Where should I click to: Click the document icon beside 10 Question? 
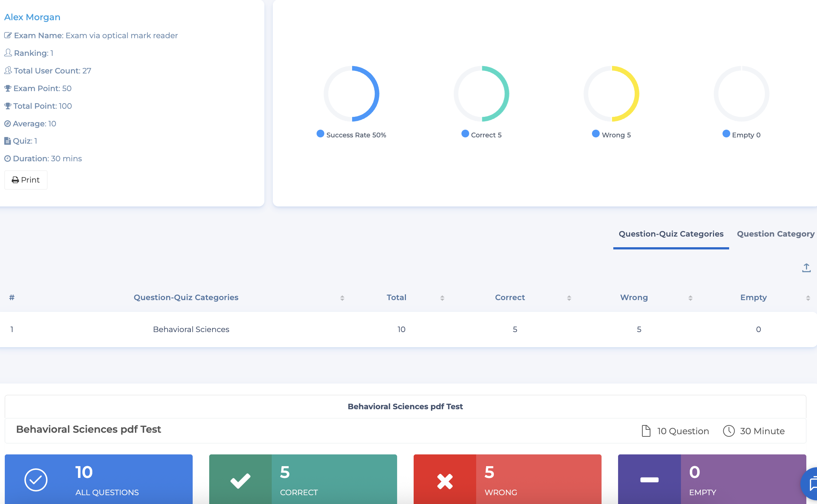point(646,431)
